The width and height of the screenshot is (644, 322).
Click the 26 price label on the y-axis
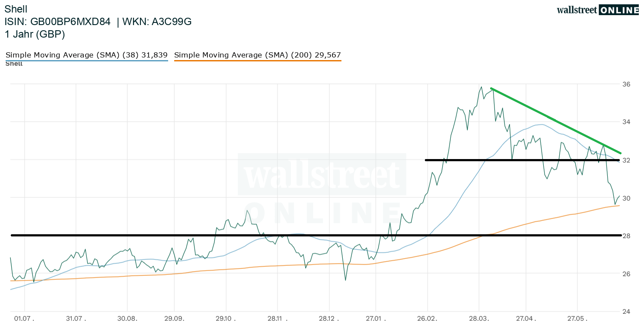626,274
